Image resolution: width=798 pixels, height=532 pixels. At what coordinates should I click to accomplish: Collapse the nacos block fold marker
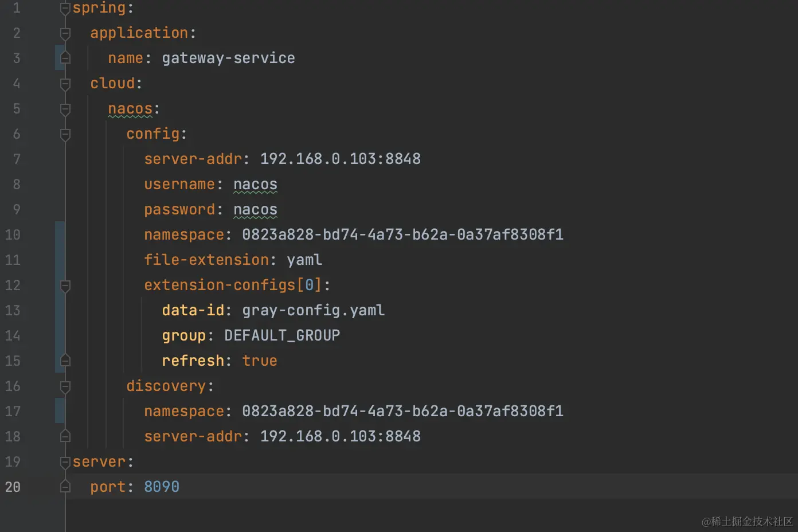[x=65, y=109]
